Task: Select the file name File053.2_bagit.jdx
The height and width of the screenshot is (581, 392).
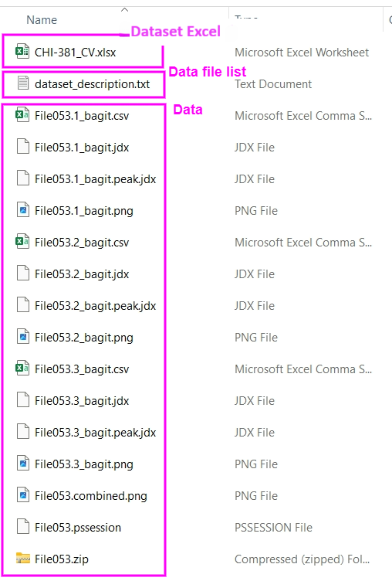Action: tap(82, 274)
